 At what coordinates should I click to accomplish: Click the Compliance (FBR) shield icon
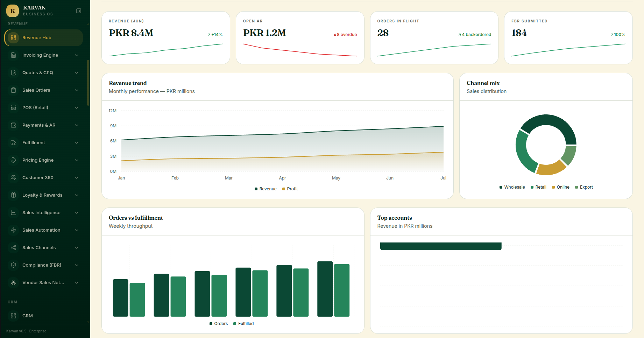[14, 265]
